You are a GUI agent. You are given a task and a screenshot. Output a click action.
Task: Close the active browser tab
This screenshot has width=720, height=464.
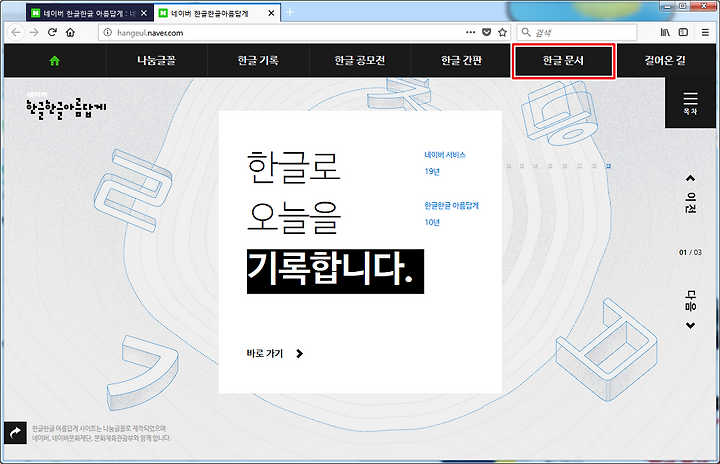[271, 13]
